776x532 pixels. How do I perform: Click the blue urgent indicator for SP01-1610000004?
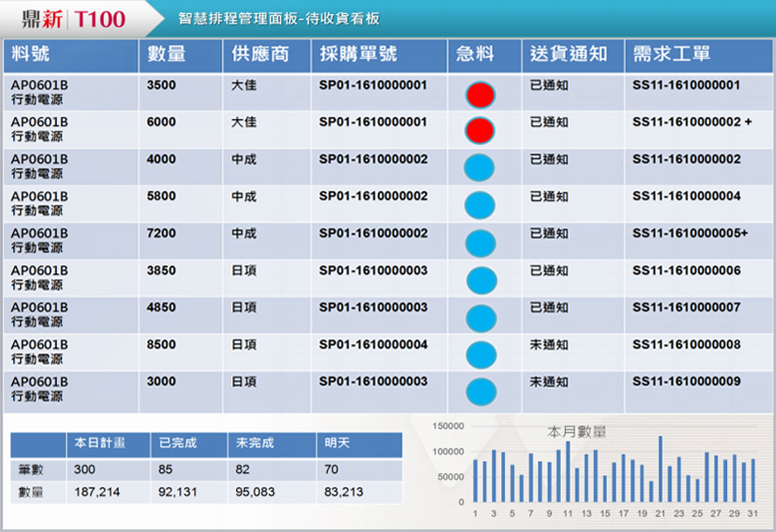(x=479, y=352)
